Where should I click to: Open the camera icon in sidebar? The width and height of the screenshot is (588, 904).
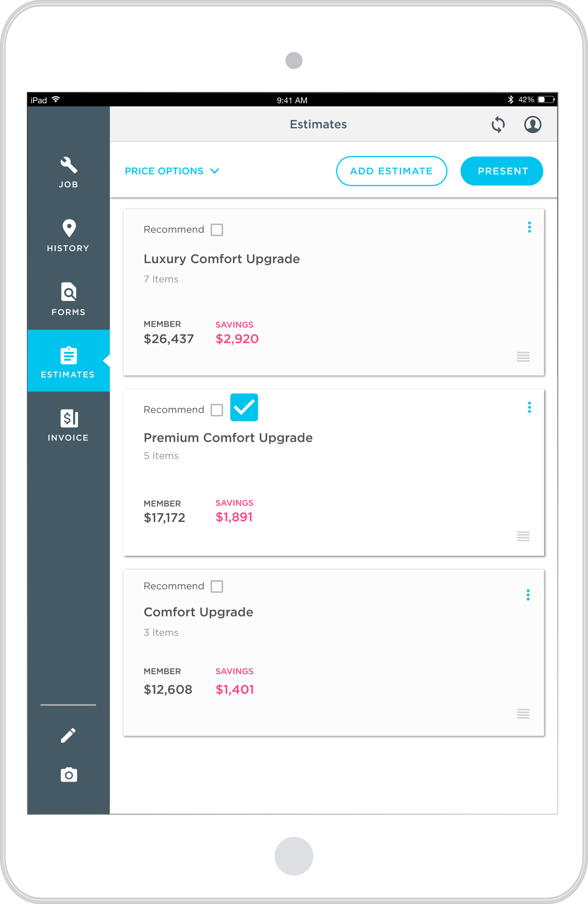pyautogui.click(x=69, y=775)
